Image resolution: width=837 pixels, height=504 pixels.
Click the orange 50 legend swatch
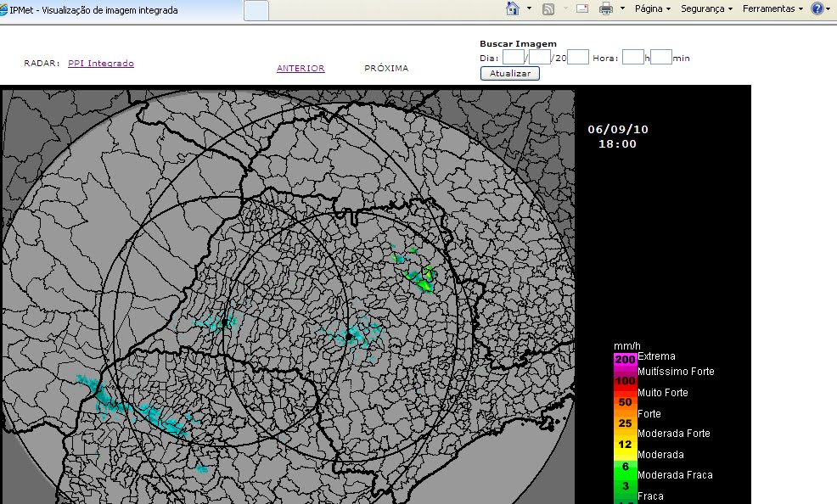coord(625,402)
